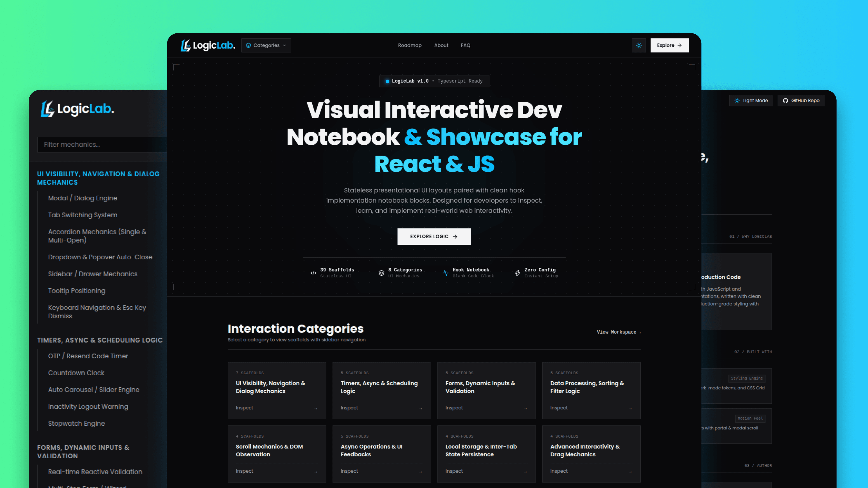
Task: Click the pulse icon beside Hook Notebook
Action: pyautogui.click(x=446, y=273)
